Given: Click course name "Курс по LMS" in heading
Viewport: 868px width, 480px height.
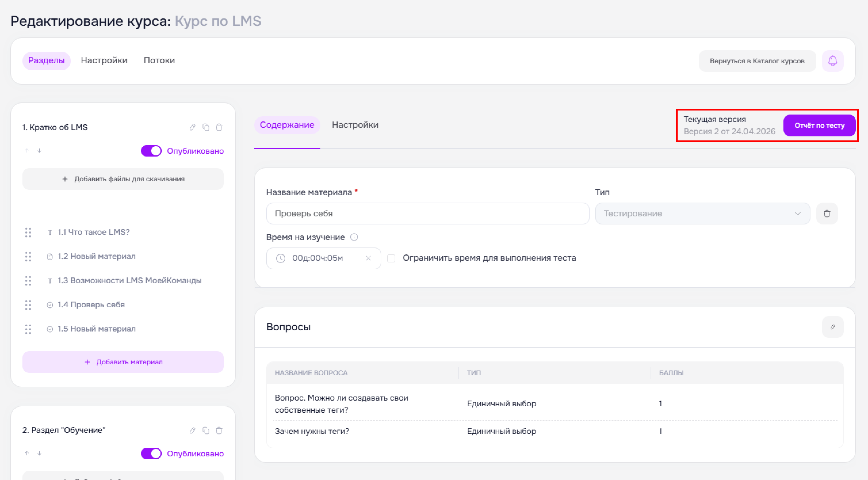Looking at the screenshot, I should [218, 21].
